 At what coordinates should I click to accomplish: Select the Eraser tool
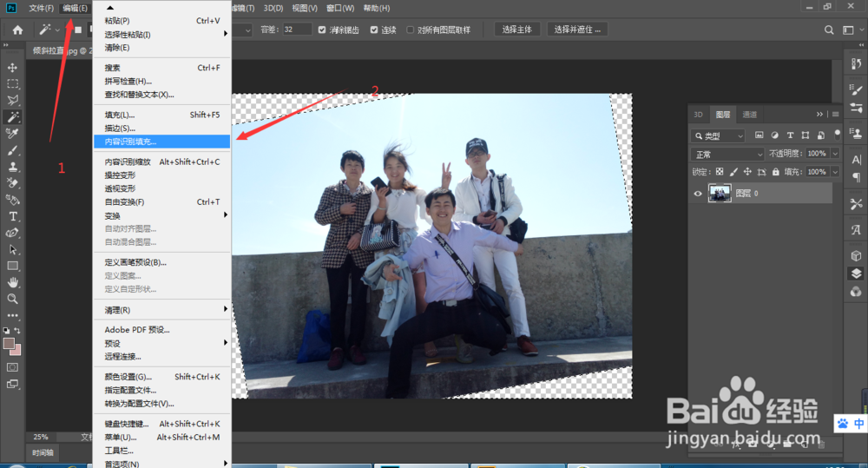(x=12, y=182)
